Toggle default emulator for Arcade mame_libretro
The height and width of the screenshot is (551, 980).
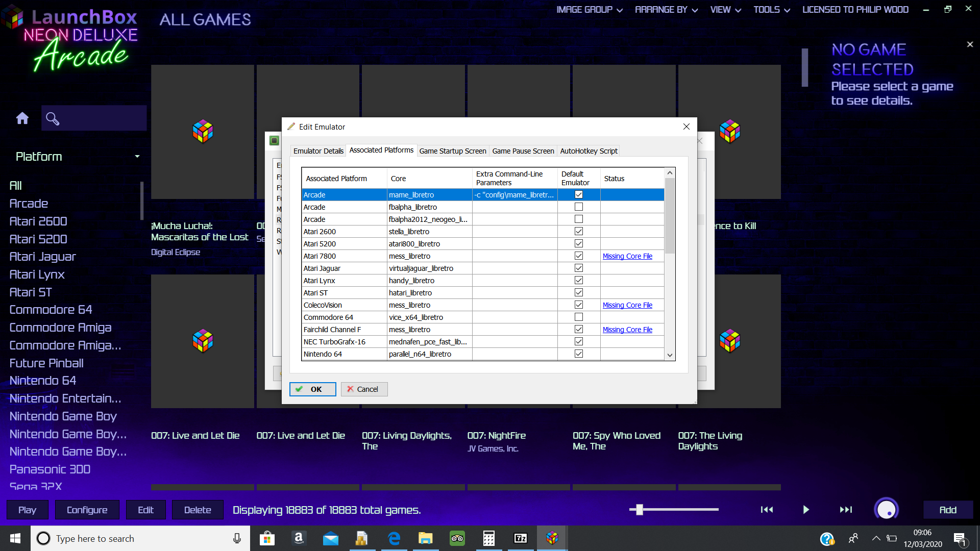579,194
